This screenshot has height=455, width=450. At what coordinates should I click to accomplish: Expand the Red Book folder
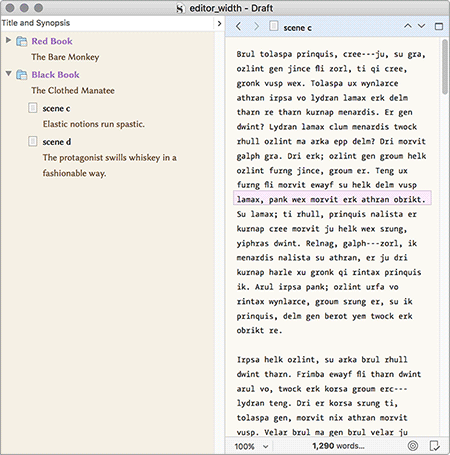[x=8, y=40]
